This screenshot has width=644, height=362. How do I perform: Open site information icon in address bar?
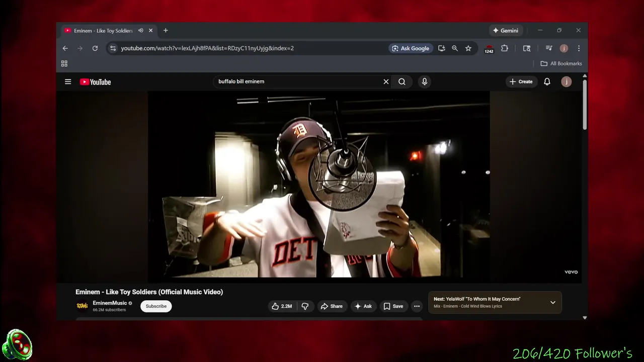click(113, 48)
